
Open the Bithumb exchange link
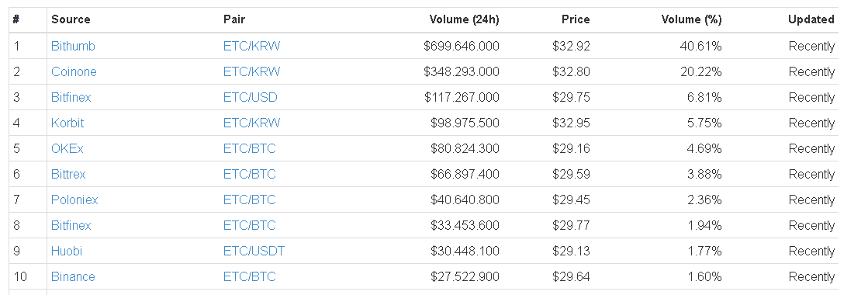click(73, 47)
